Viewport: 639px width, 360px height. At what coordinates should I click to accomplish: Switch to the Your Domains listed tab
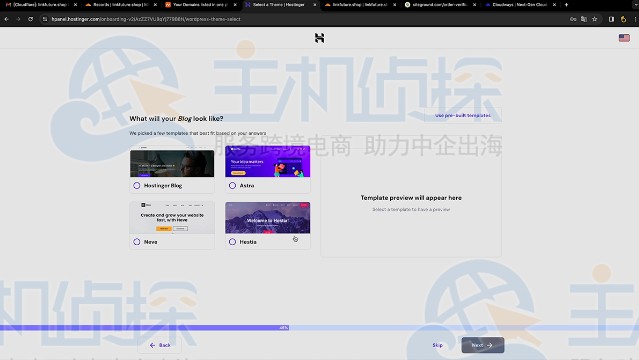coord(200,5)
